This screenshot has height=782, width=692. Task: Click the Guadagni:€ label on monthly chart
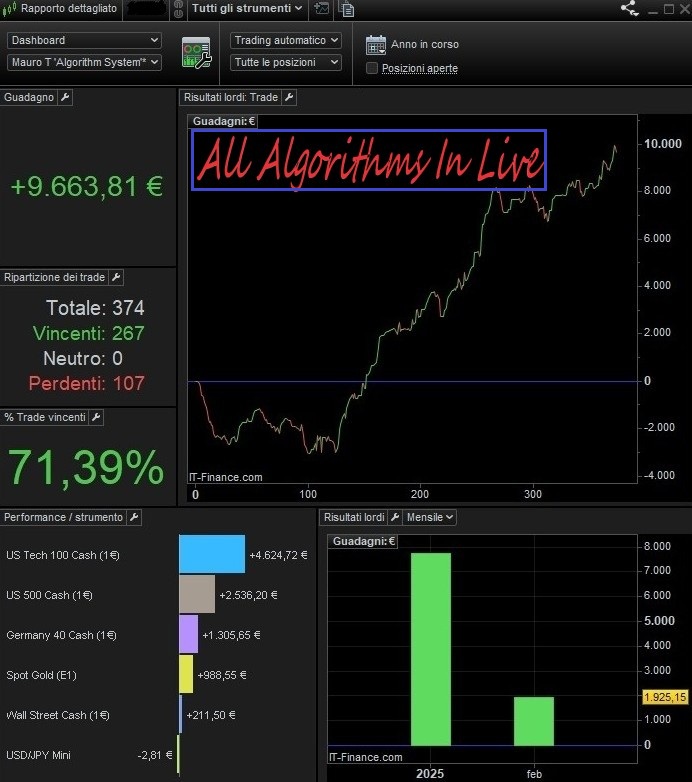(363, 541)
